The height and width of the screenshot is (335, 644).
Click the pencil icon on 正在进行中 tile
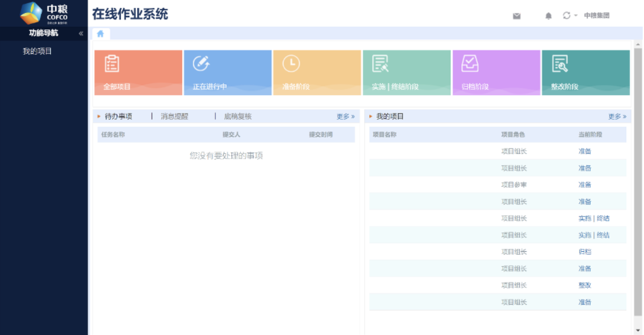201,63
